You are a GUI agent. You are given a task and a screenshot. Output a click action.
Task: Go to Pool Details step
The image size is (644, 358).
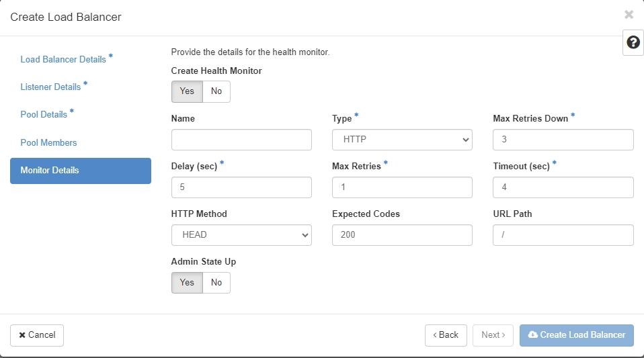click(x=44, y=115)
